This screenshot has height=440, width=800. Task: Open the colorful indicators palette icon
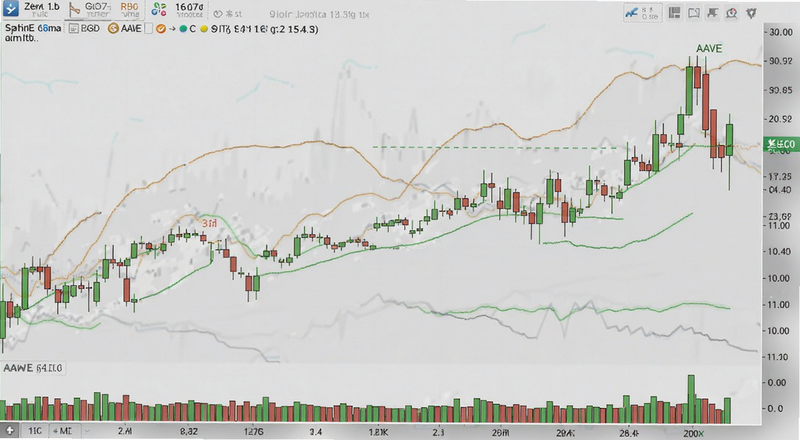pos(159,9)
